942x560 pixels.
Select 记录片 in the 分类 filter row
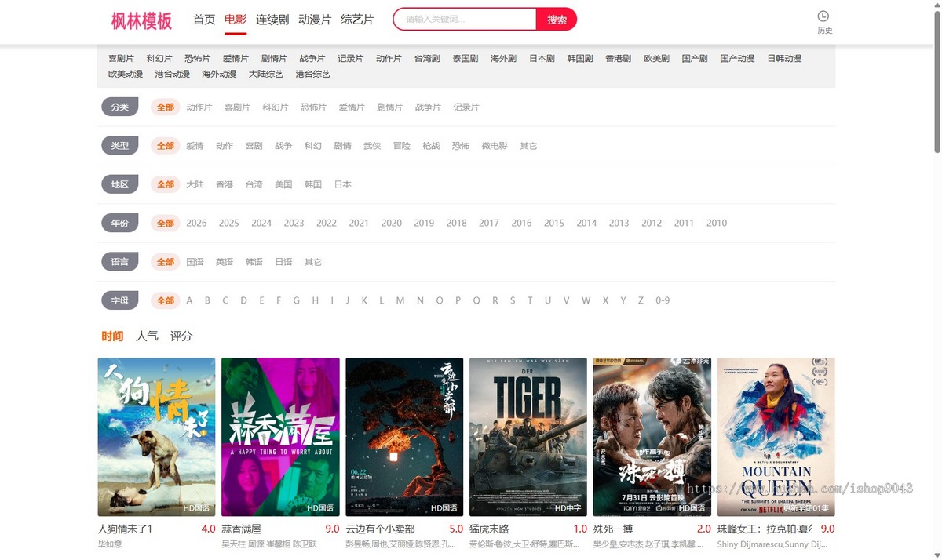pos(466,107)
